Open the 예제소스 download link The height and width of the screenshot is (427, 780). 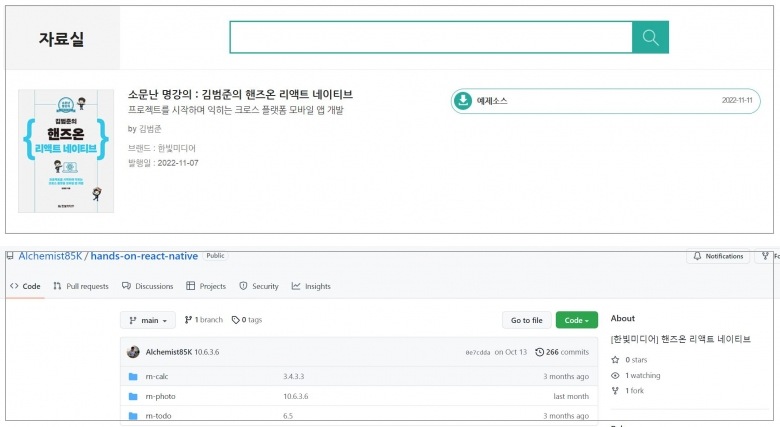pyautogui.click(x=605, y=101)
